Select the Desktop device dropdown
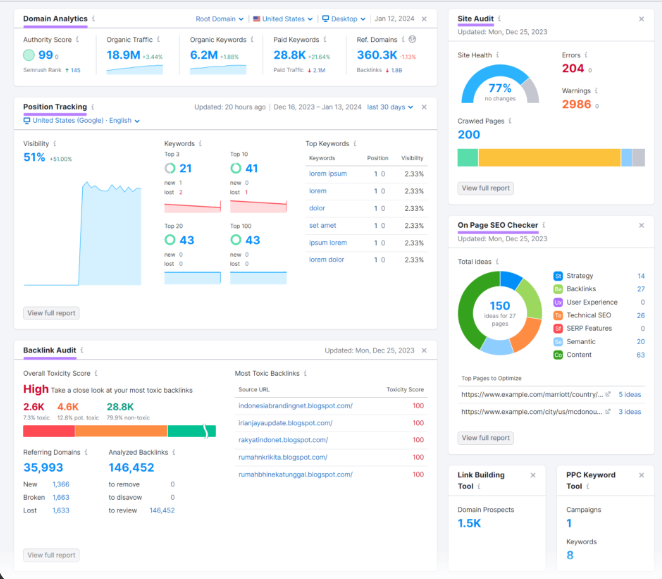 [344, 19]
